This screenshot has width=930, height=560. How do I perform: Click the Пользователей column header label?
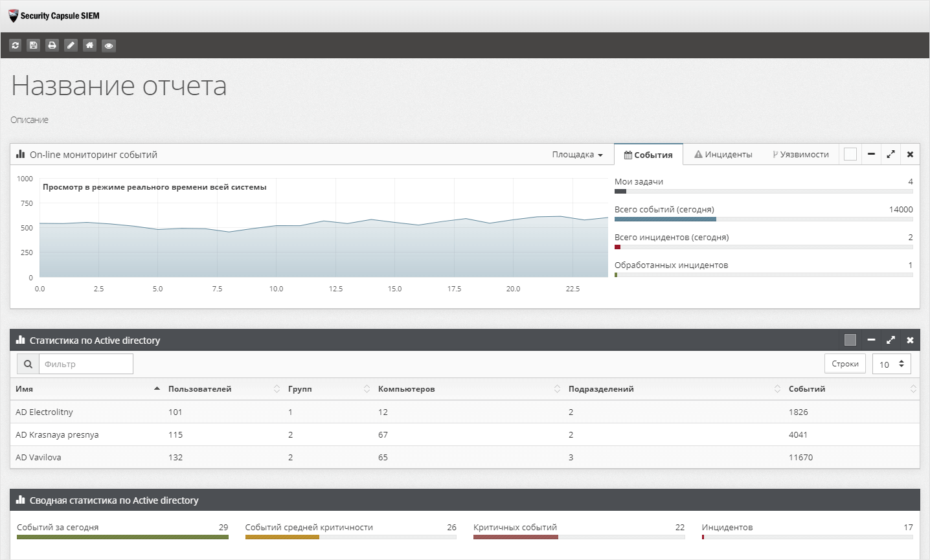tap(199, 389)
